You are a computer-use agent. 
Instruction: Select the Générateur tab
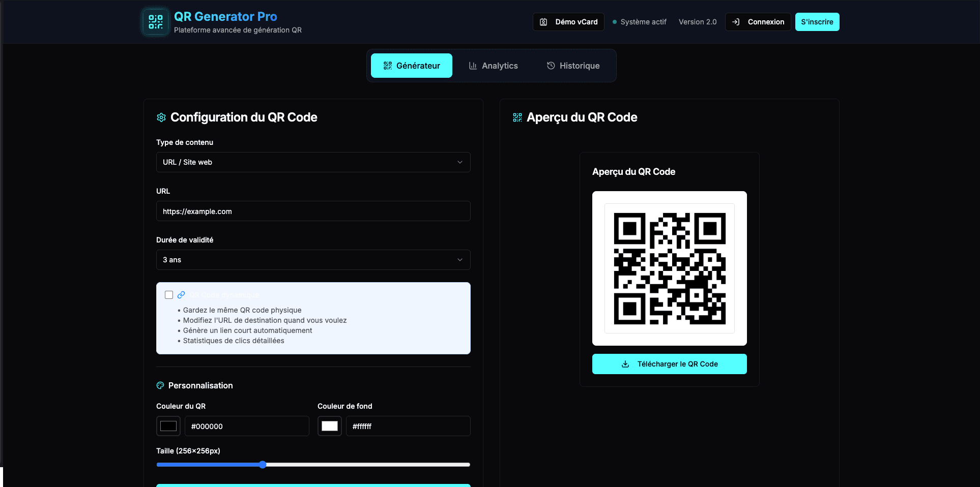coord(411,66)
